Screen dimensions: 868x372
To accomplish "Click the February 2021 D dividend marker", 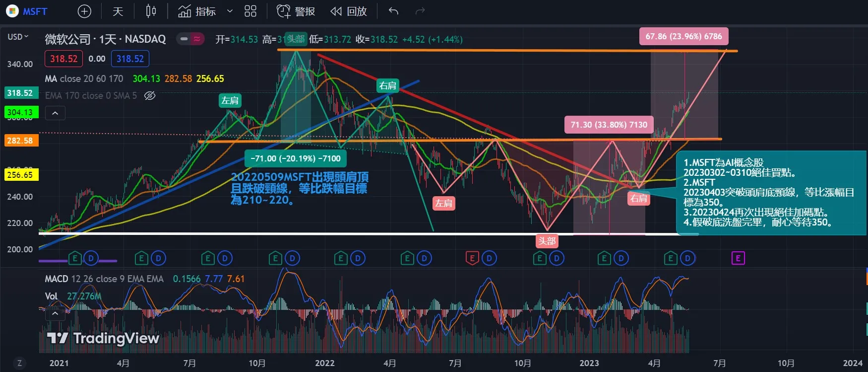I will pyautogui.click(x=91, y=258).
